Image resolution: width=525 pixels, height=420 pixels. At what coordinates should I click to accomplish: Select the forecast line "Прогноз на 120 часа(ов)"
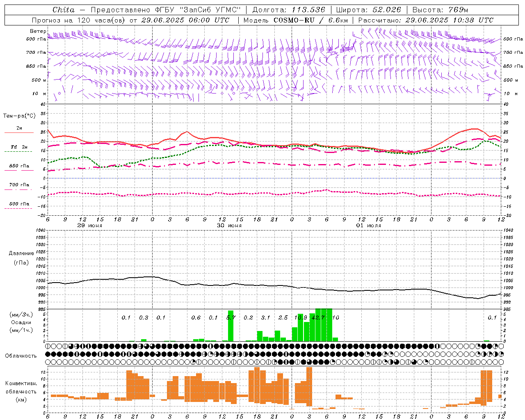(78, 20)
